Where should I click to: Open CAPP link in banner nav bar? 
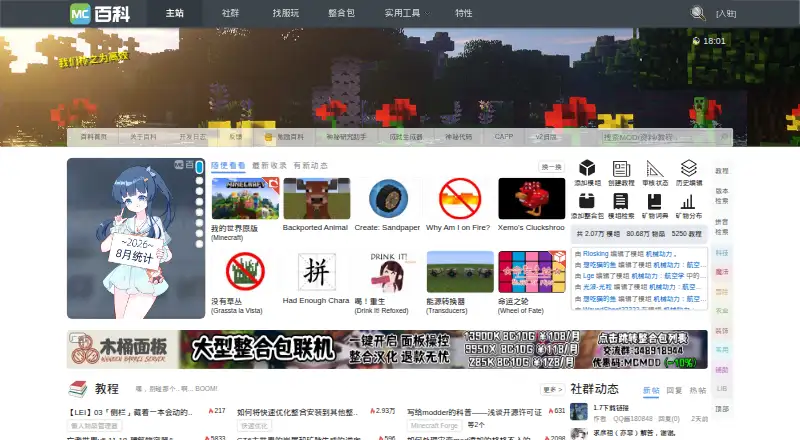coord(504,137)
